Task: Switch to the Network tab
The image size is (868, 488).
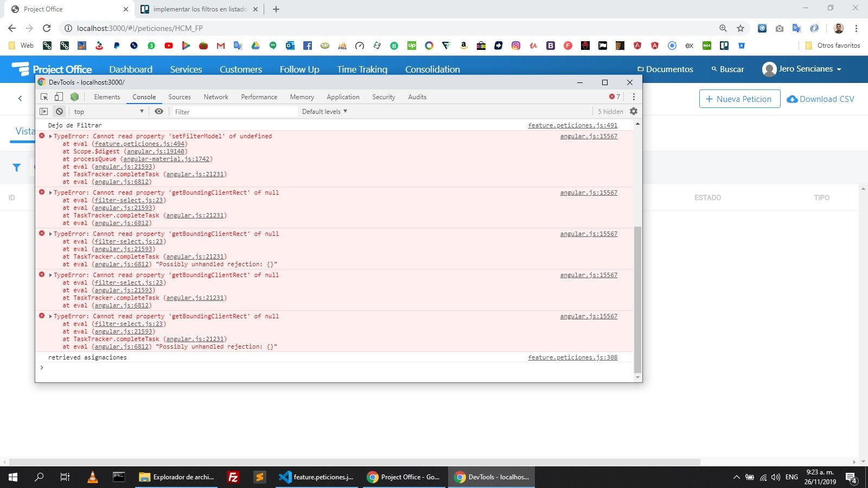Action: pos(216,97)
